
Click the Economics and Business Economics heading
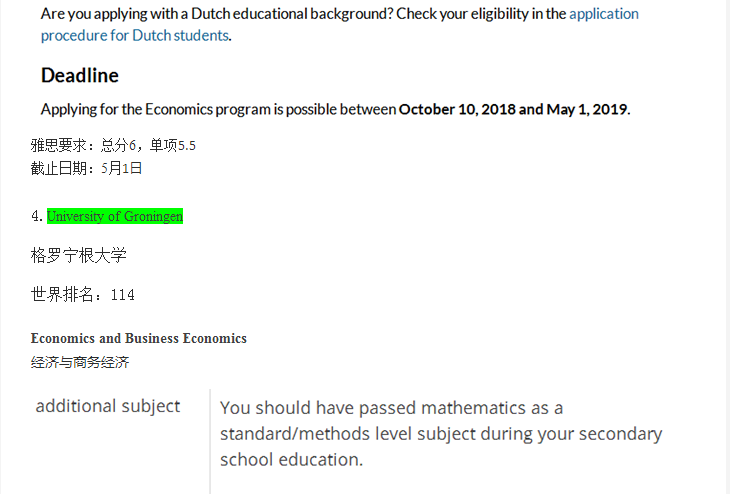pos(139,338)
